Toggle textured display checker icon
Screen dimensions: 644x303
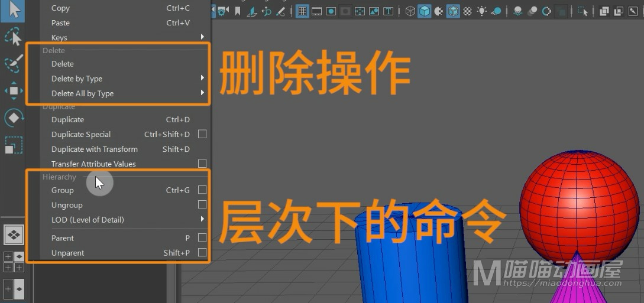tap(467, 11)
